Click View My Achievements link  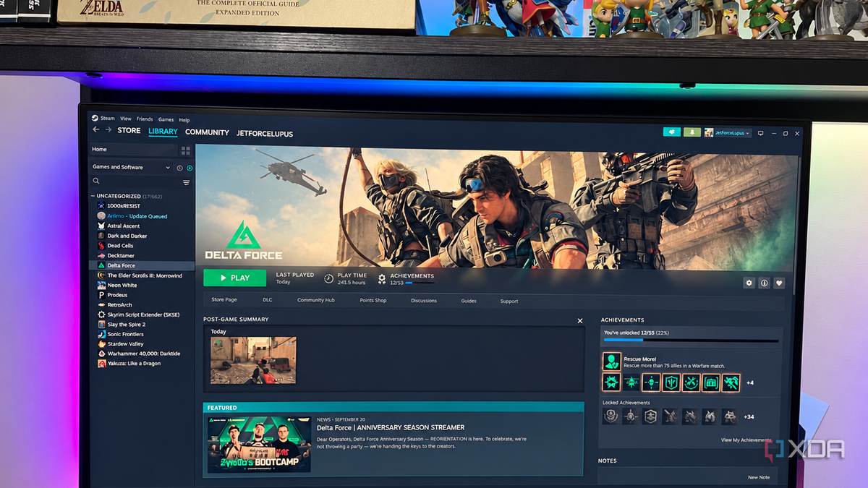(x=746, y=440)
